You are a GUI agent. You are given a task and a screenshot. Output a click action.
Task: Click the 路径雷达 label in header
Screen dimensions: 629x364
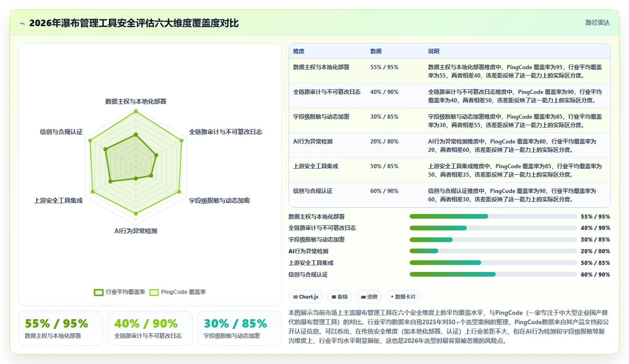tap(598, 22)
